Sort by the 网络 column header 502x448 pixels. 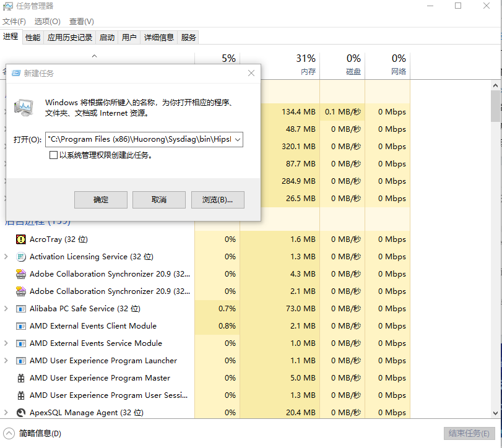[387, 65]
